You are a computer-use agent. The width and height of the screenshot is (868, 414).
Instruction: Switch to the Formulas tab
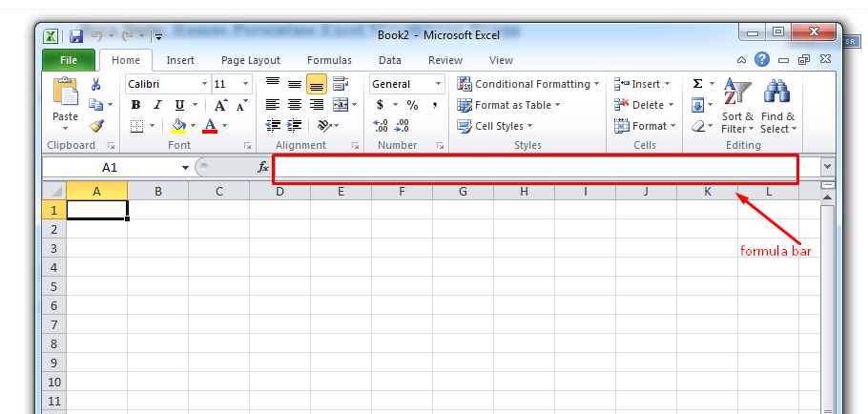329,60
